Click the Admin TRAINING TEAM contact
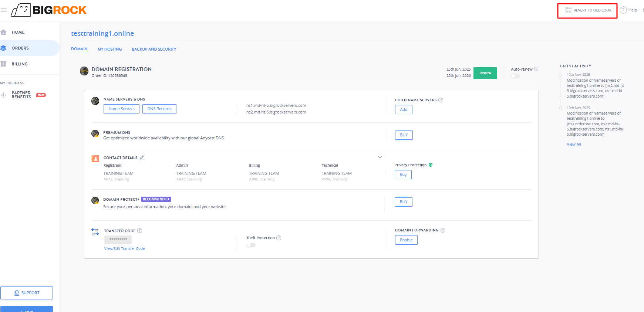This screenshot has height=312, width=644. pyautogui.click(x=191, y=173)
